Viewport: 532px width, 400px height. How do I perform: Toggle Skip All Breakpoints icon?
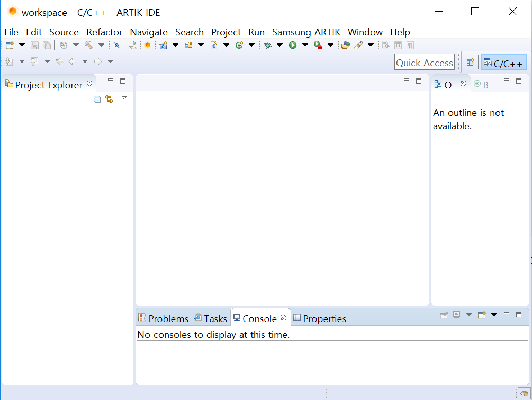tap(116, 45)
